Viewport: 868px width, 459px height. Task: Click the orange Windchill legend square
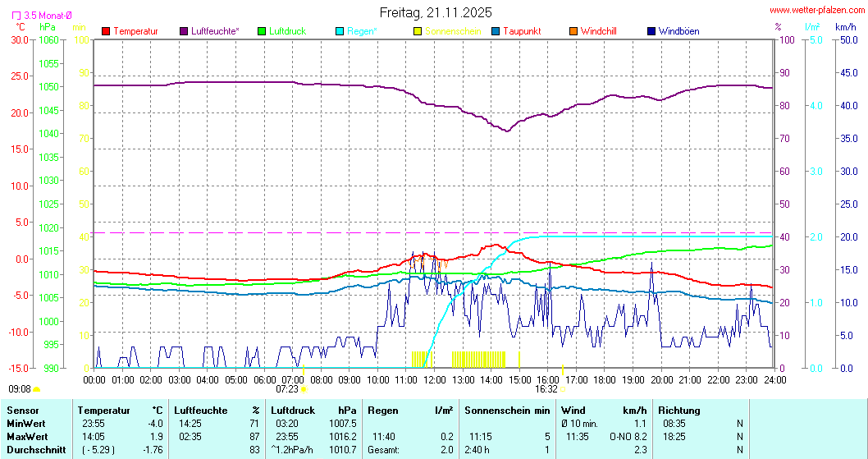573,31
